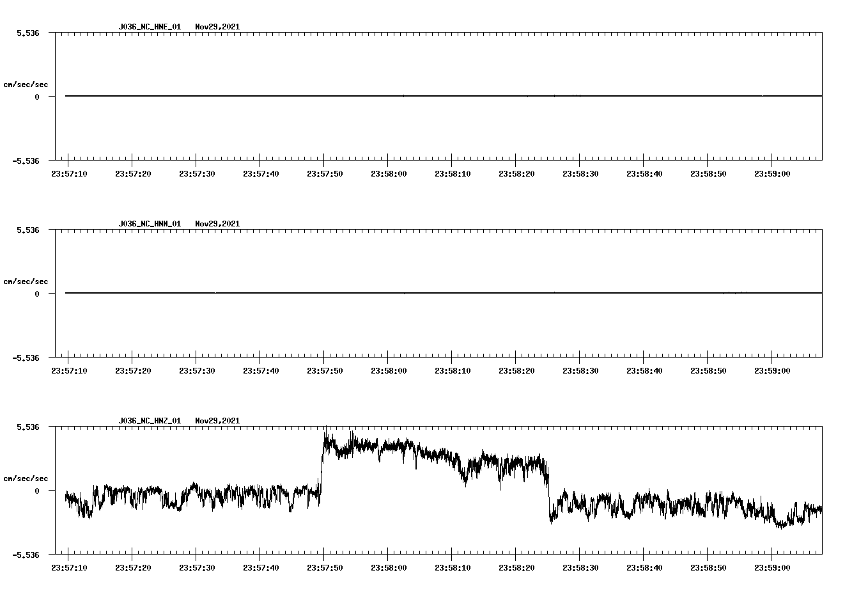The height and width of the screenshot is (591, 868).
Task: Pick 23:58:40 on the HNN time axis
Action: click(x=644, y=371)
